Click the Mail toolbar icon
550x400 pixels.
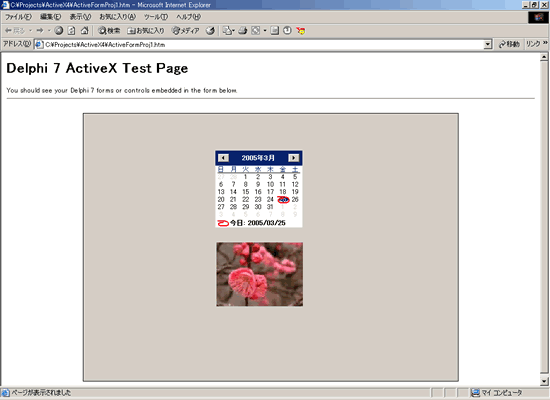coord(227,31)
